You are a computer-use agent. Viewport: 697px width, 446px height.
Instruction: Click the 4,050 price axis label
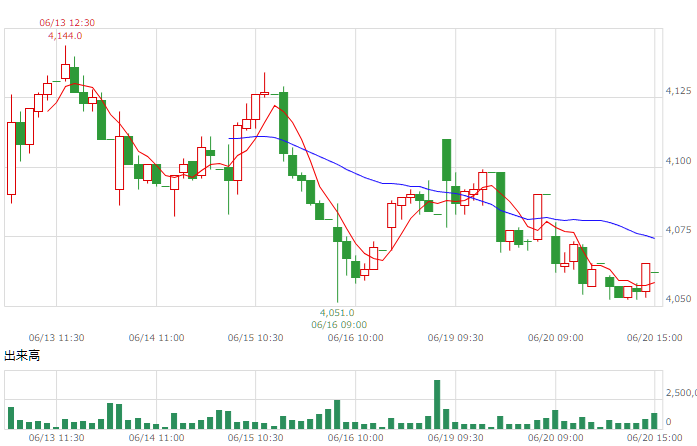coord(678,299)
